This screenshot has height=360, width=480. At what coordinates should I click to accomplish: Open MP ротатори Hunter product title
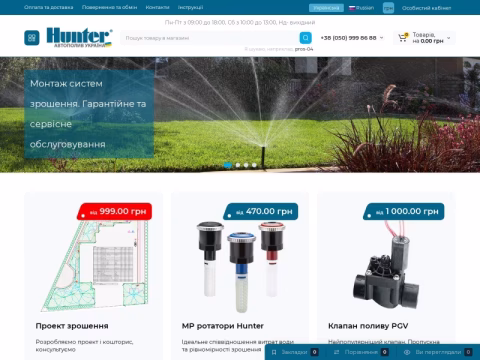tap(223, 326)
